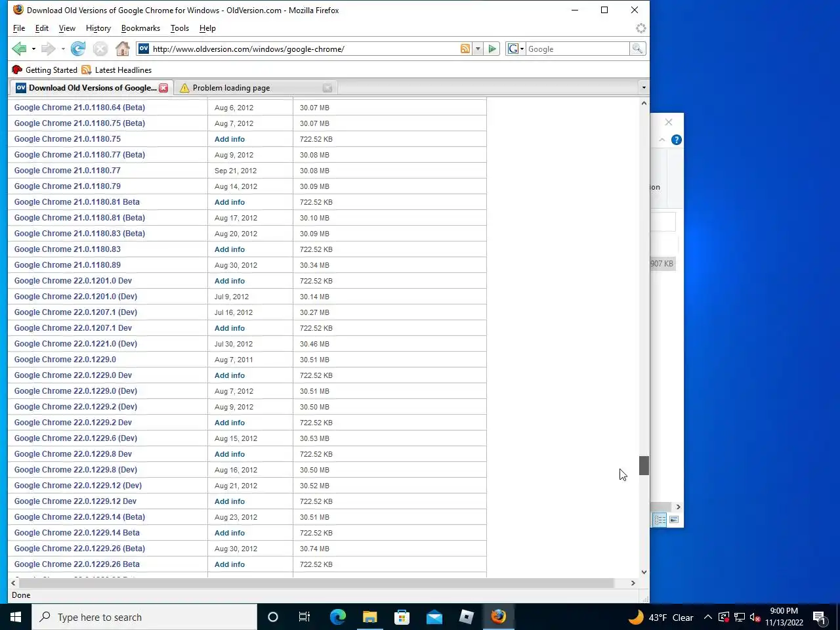Open the back history dropdown arrow

pos(33,49)
